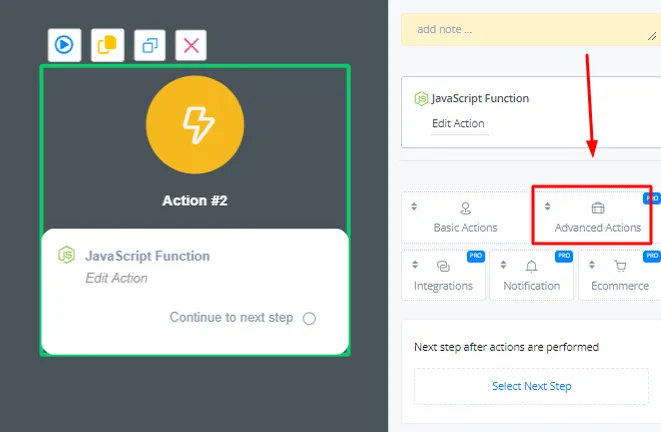The height and width of the screenshot is (432, 661).
Task: Expand the Basic Actions category arrows
Action: 414,206
